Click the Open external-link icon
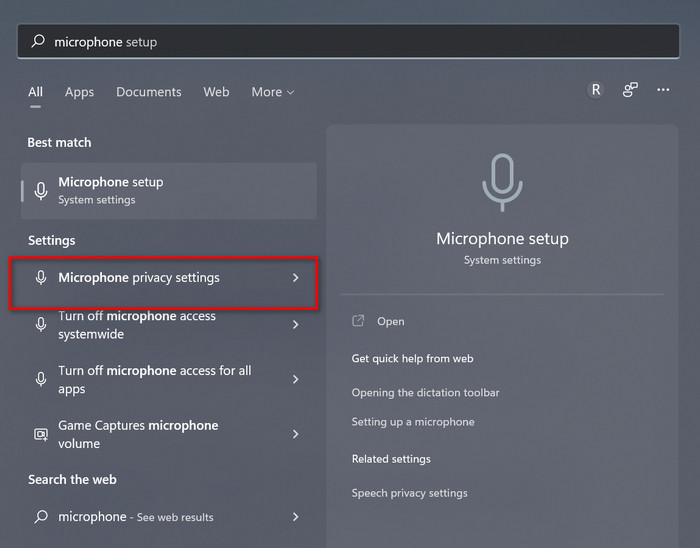Viewport: 700px width, 548px height. [x=358, y=321]
